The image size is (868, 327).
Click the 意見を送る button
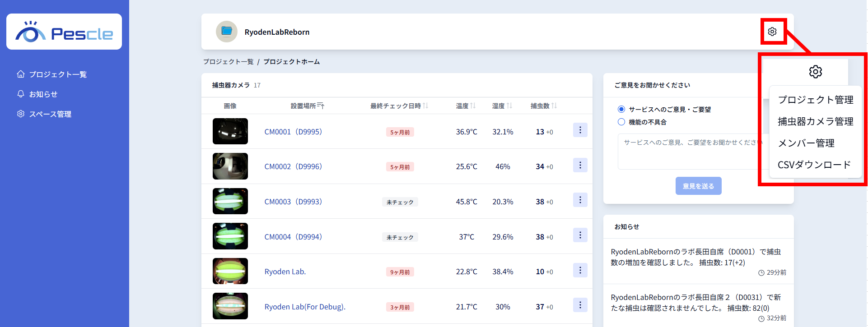click(698, 186)
